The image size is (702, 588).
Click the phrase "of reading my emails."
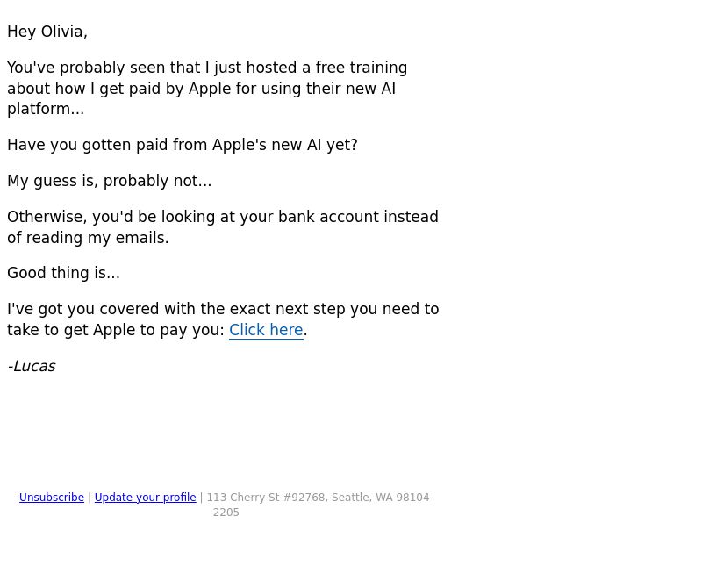[88, 238]
